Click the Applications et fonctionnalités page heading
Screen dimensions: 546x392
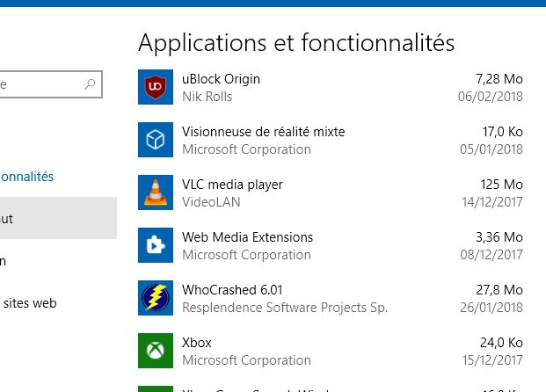pyautogui.click(x=296, y=43)
